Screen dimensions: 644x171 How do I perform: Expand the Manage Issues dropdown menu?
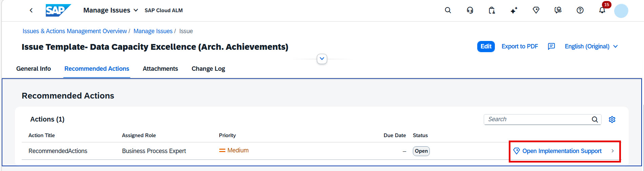[x=111, y=10]
